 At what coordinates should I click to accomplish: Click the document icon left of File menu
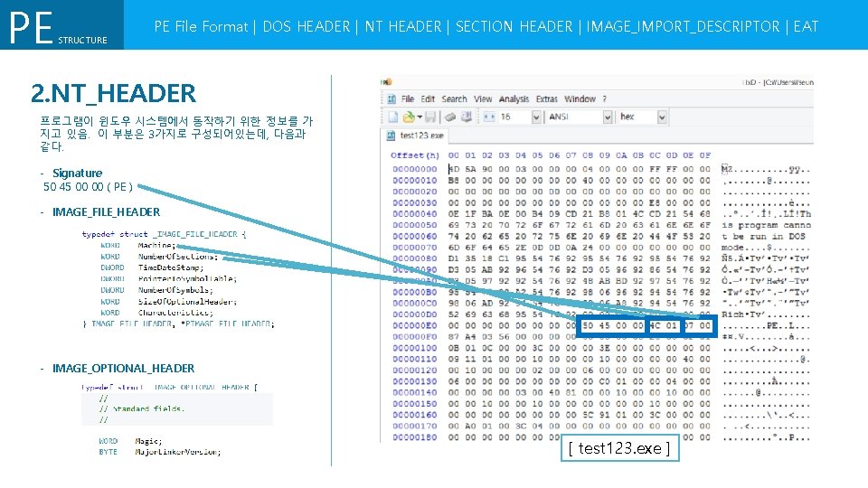[392, 99]
